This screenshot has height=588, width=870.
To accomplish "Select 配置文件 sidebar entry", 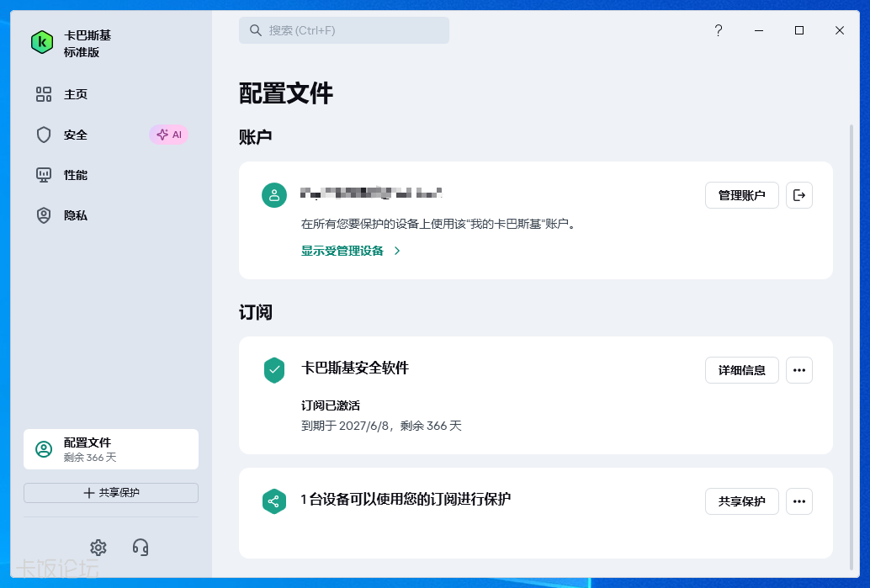I will 111,448.
